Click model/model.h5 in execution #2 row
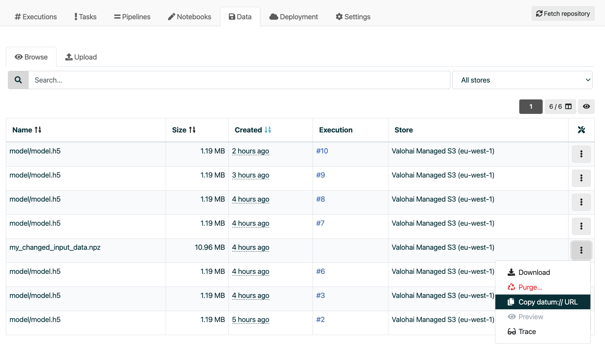Image resolution: width=605 pixels, height=364 pixels. click(35, 320)
